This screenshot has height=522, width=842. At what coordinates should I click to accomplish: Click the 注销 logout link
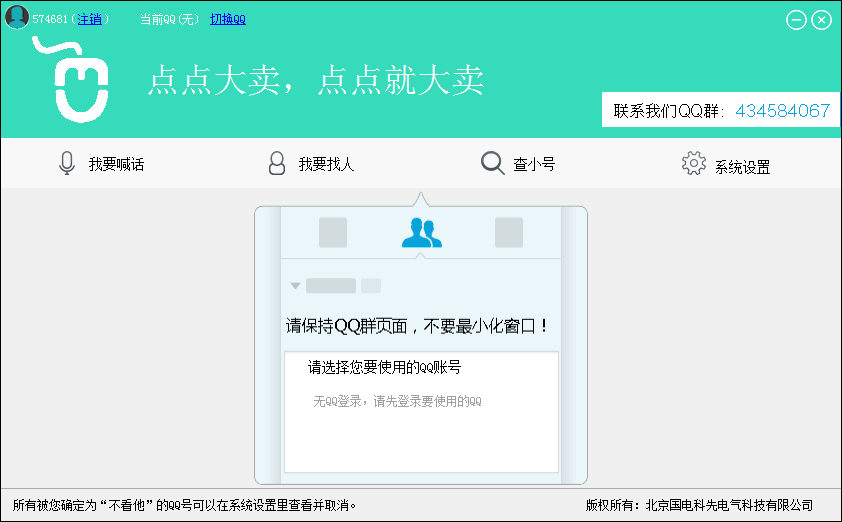(89, 19)
